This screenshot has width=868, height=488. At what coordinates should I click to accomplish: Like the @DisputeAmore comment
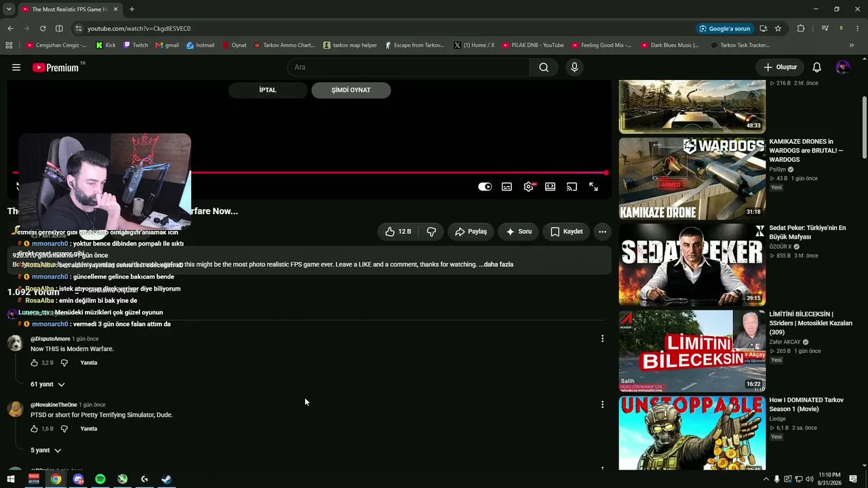[x=35, y=363]
